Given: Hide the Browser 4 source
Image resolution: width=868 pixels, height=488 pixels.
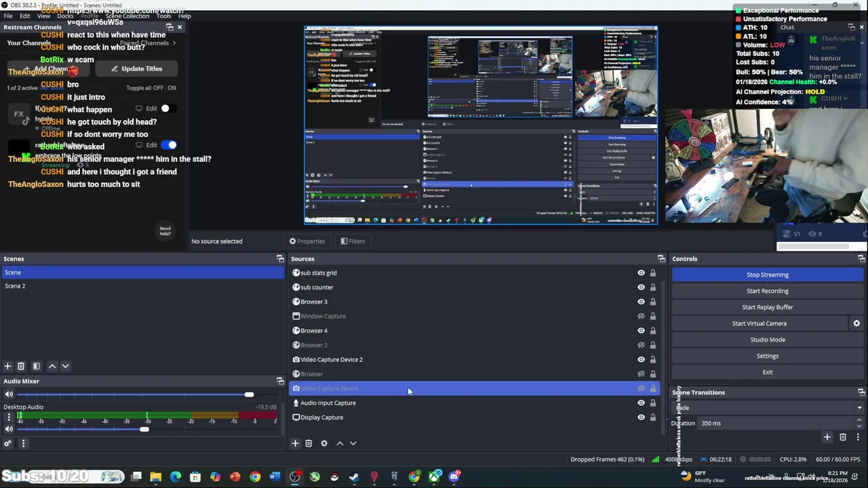Looking at the screenshot, I should tap(641, 331).
